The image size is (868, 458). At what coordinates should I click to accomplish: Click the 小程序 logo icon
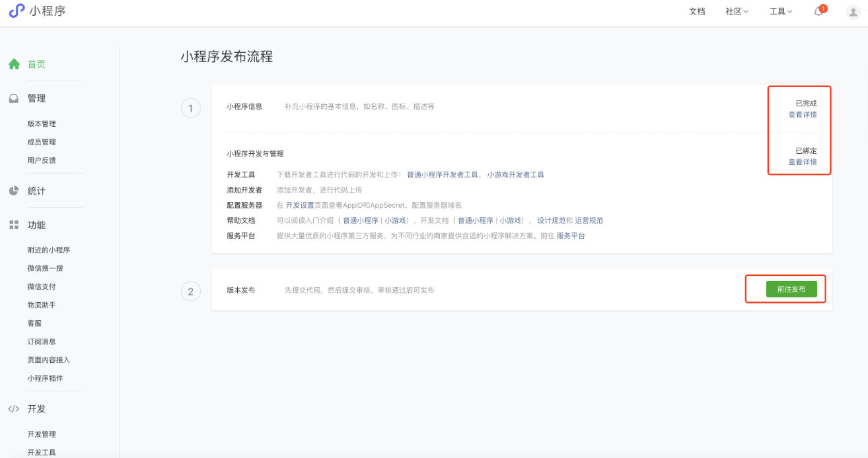click(x=17, y=11)
